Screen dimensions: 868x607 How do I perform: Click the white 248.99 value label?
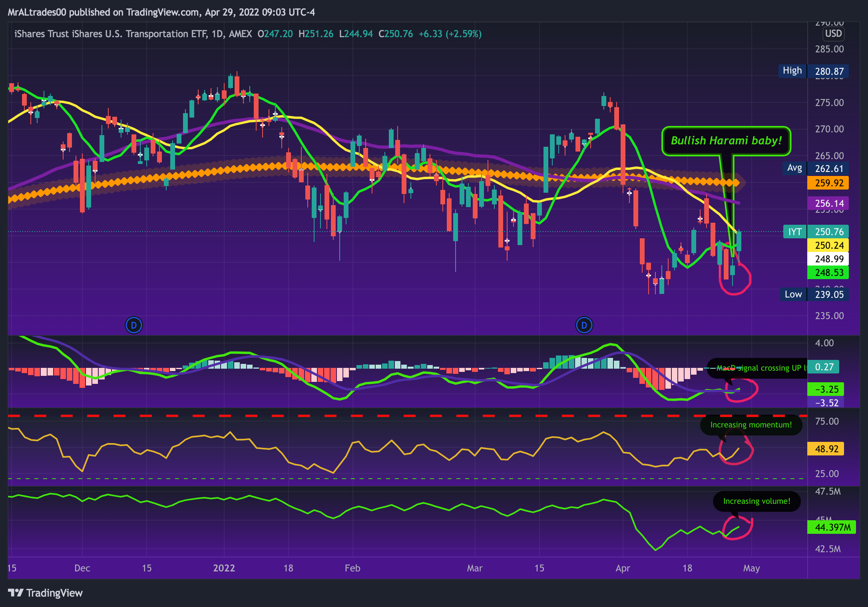[828, 259]
